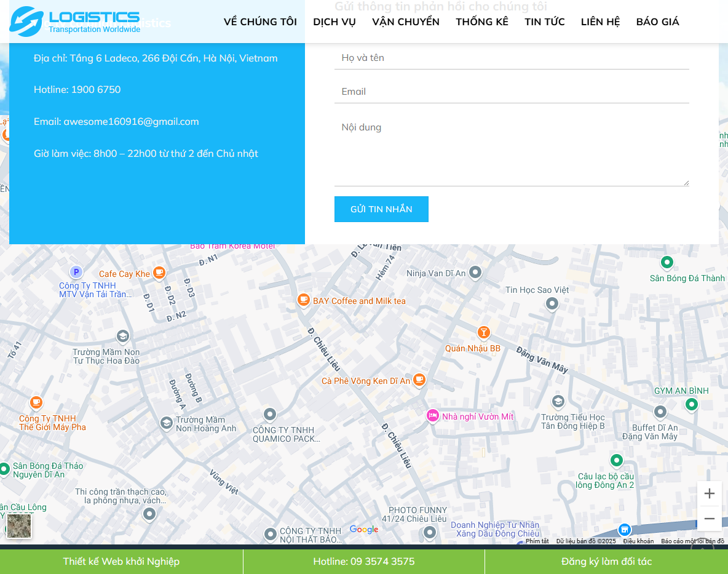Click the Cà Phê Võng Ken Dĩ An marker

[x=419, y=380]
